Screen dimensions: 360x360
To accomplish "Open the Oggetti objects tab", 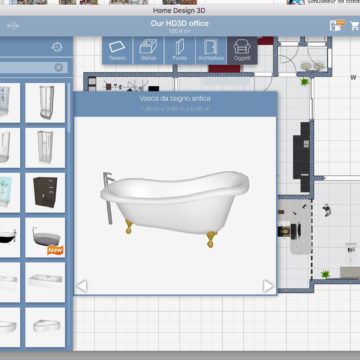I will click(242, 50).
